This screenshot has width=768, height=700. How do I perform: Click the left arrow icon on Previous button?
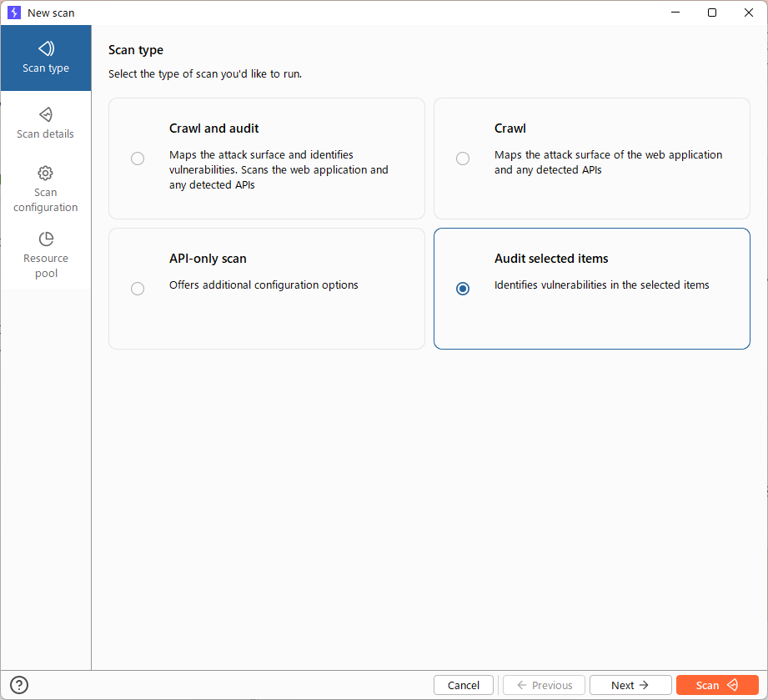[x=521, y=684]
